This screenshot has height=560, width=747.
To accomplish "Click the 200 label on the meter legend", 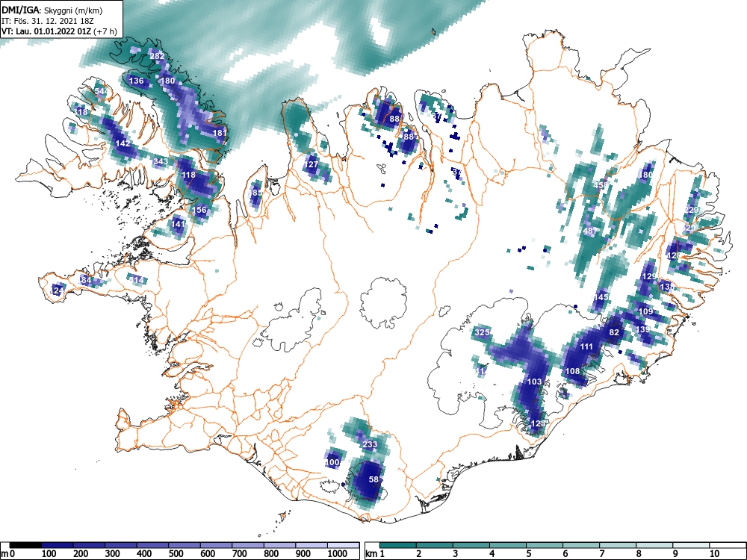I will click(x=80, y=553).
